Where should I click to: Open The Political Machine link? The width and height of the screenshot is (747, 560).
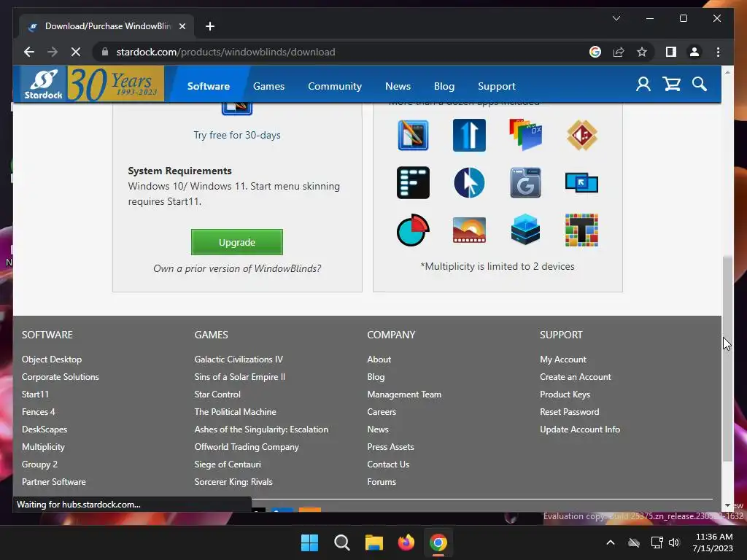[x=235, y=412]
